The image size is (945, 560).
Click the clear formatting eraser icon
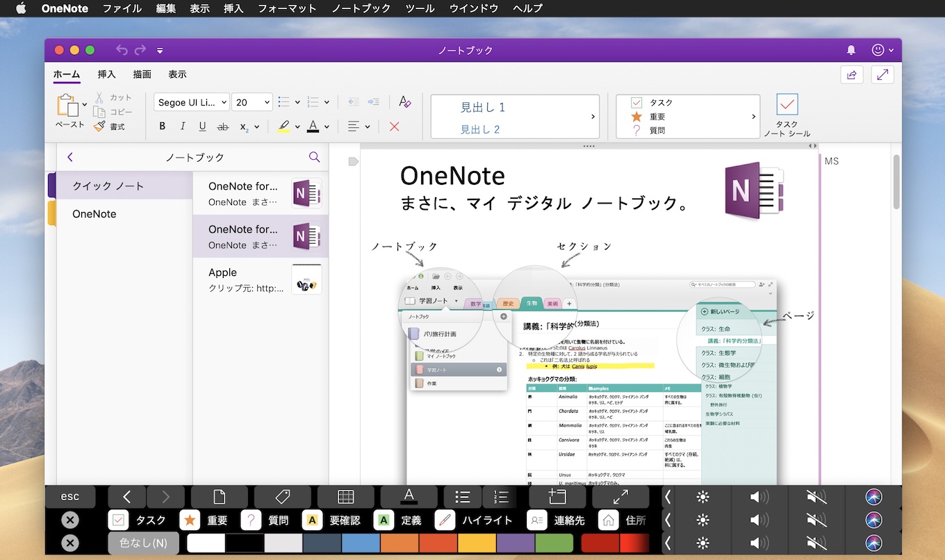[x=405, y=102]
